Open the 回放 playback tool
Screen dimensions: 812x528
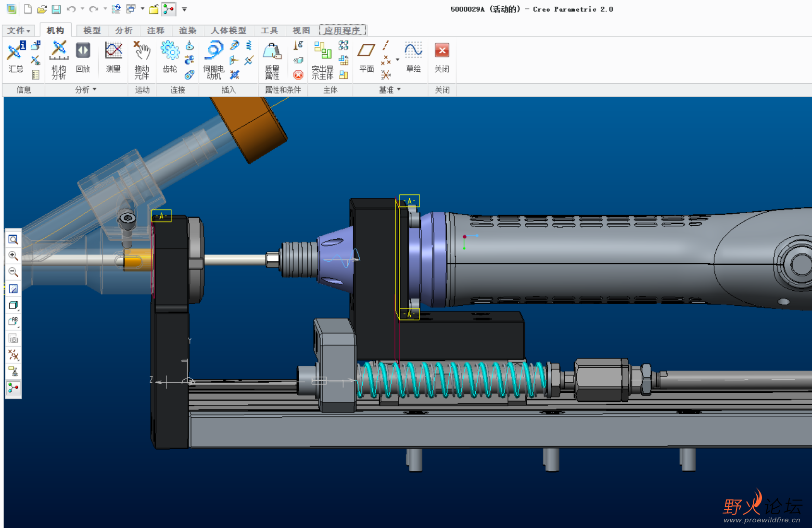83,57
